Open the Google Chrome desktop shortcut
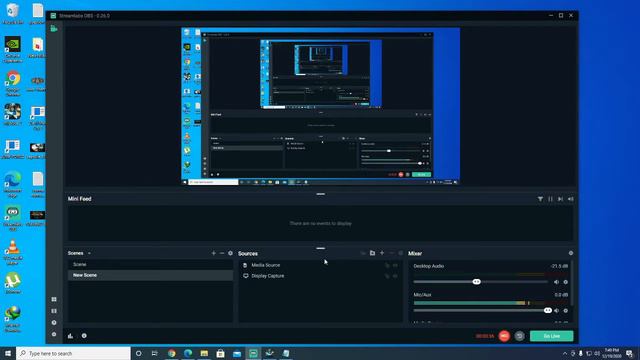640x360 pixels. point(13,84)
